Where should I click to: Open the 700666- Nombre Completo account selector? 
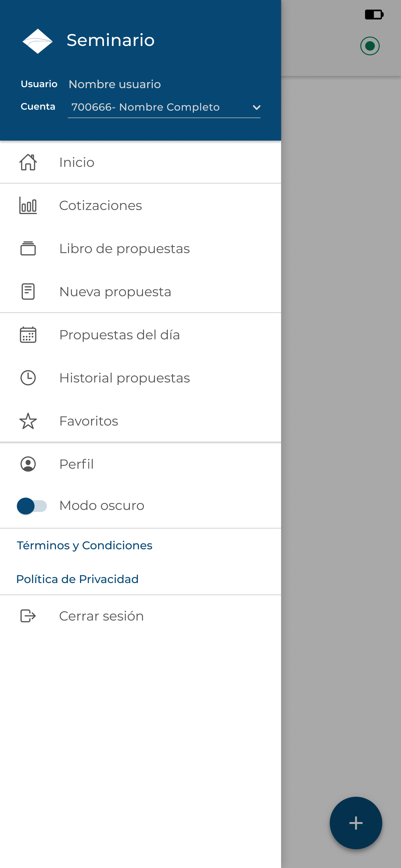164,107
